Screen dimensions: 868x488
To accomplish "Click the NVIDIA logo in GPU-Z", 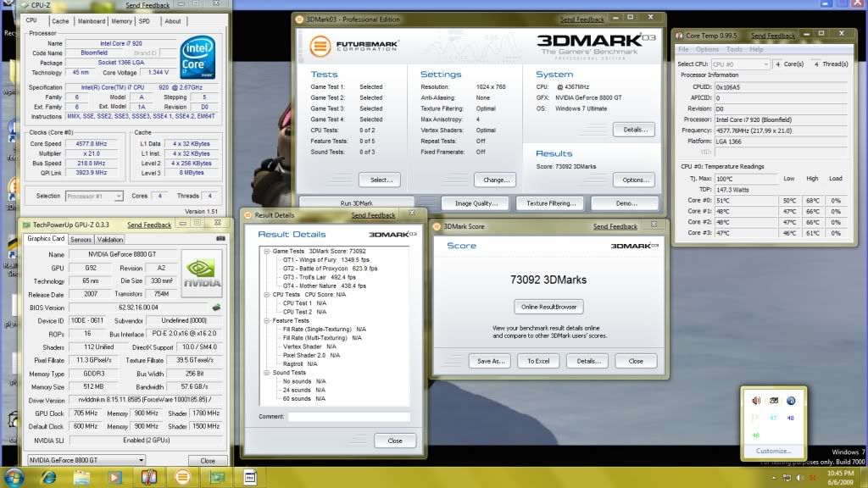I will (x=202, y=274).
